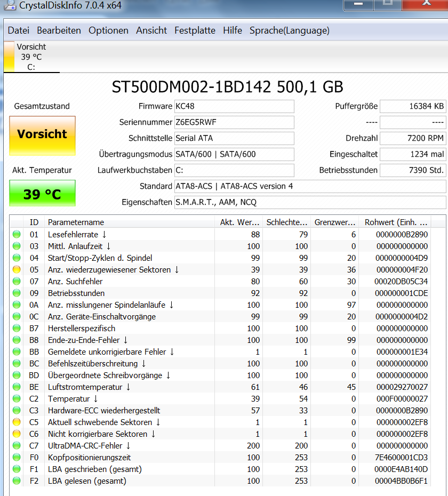Open the Festplatte menu
This screenshot has height=496, width=448.
(x=195, y=31)
